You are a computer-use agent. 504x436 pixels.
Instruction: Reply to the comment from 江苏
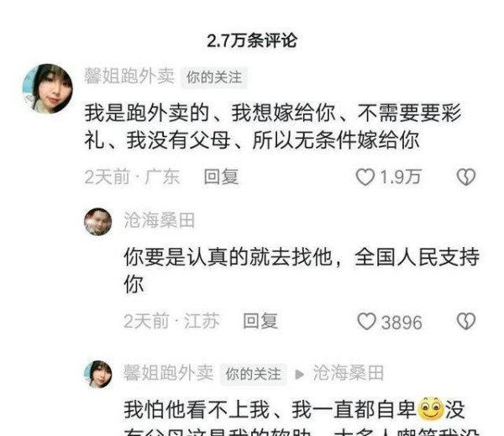point(260,321)
